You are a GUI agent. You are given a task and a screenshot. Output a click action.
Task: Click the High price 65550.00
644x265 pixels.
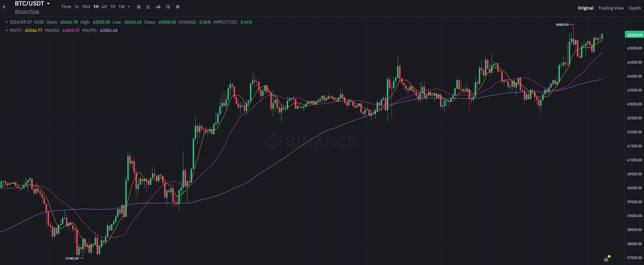tap(102, 22)
